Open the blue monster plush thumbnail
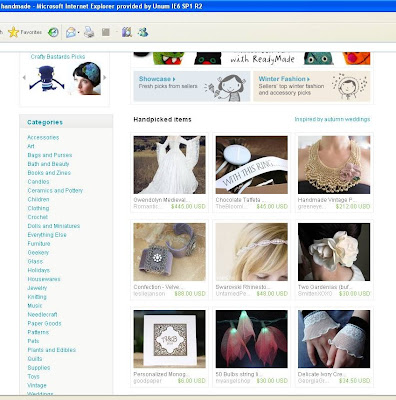Viewport: 396px width, 400px height. [47, 79]
